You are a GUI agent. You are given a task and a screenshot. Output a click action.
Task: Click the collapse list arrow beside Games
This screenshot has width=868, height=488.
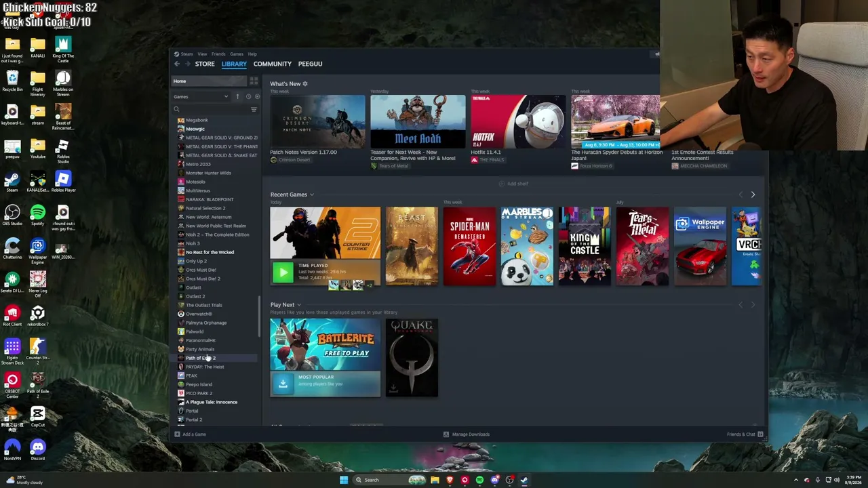point(237,97)
